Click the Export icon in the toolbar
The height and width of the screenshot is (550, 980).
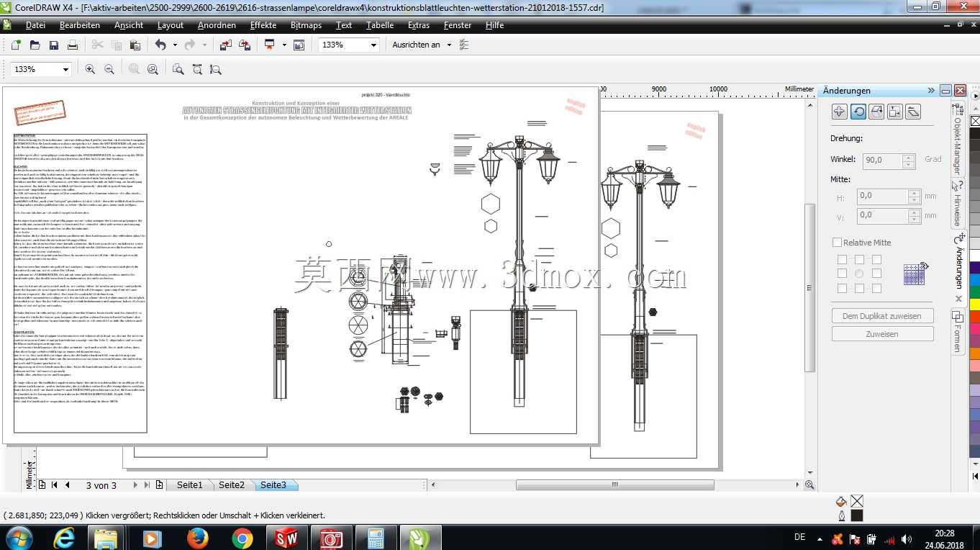pos(244,45)
